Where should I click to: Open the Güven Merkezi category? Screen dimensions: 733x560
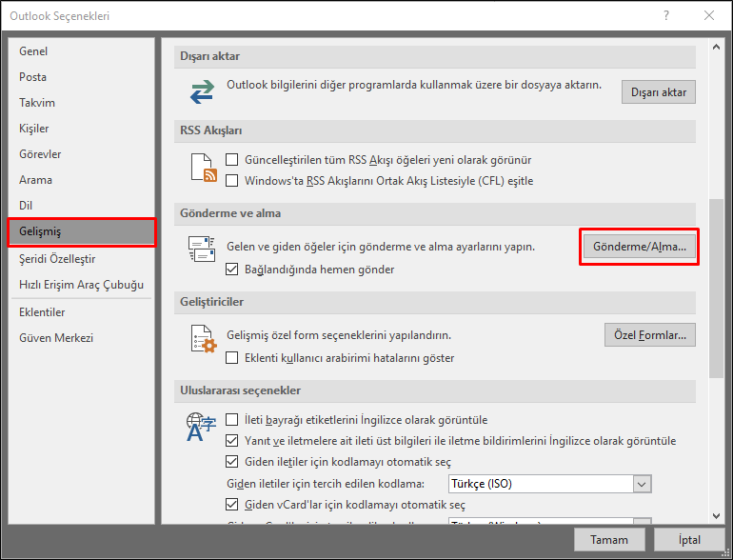coord(81,338)
